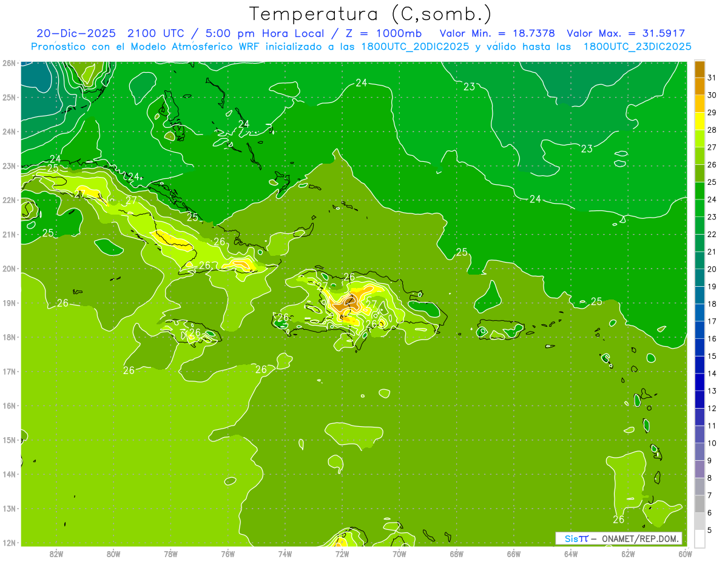Click the "24N" latitude label
Viewport: 728px width, 562px height.
point(8,132)
